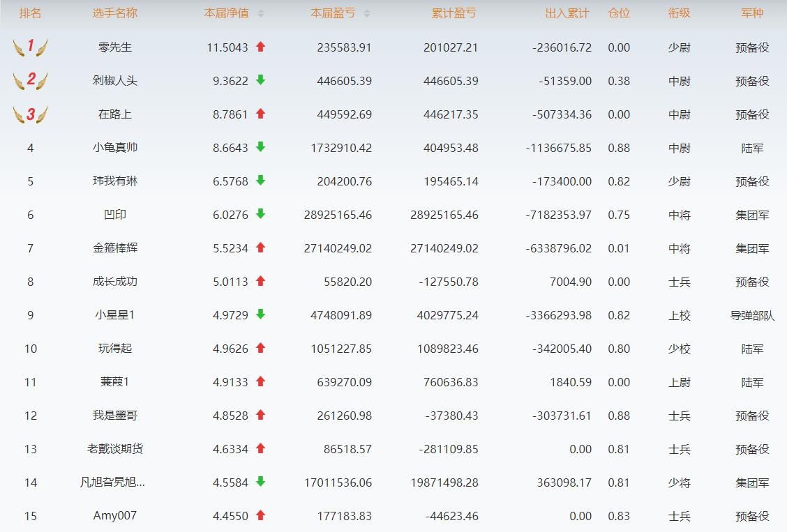Click the rank 2 winged medal icon
Viewport: 787px width, 532px height.
[30, 81]
